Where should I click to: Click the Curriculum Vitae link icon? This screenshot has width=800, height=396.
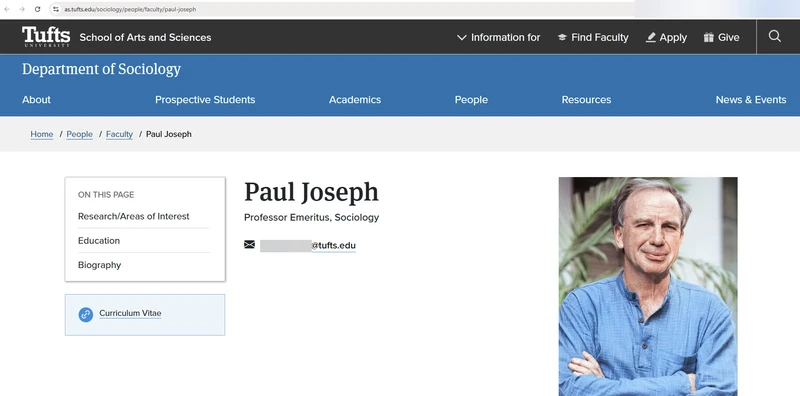[86, 314]
